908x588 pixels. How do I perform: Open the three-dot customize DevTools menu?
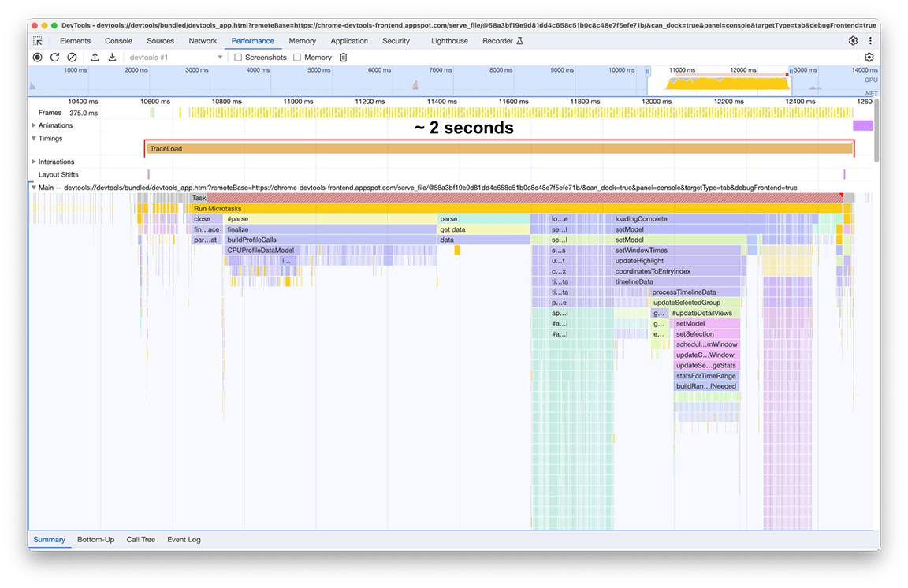coord(870,40)
